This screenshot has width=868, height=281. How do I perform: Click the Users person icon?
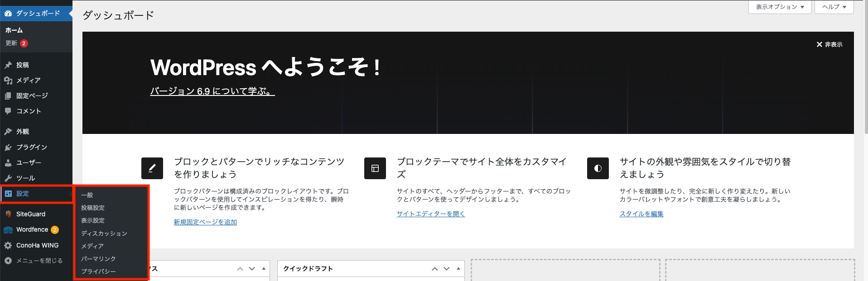pyautogui.click(x=8, y=163)
